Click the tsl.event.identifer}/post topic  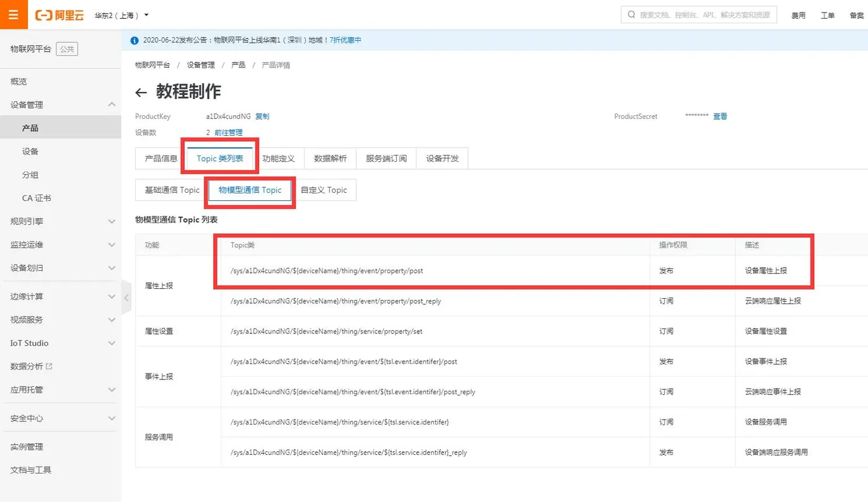pos(343,361)
